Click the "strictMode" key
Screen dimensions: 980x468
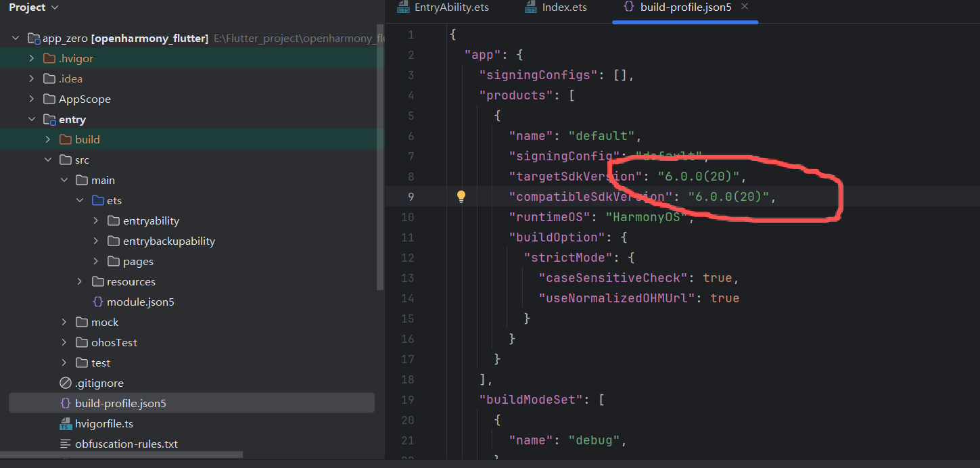pos(568,258)
